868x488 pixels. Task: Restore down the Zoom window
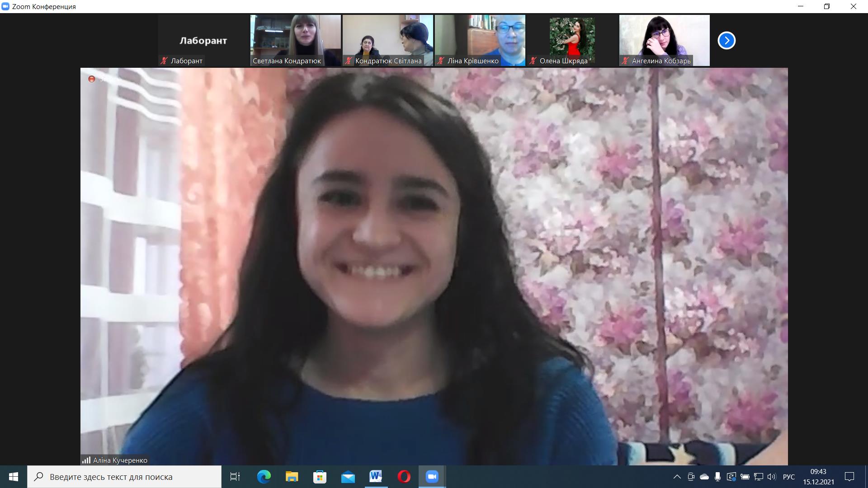(x=827, y=6)
